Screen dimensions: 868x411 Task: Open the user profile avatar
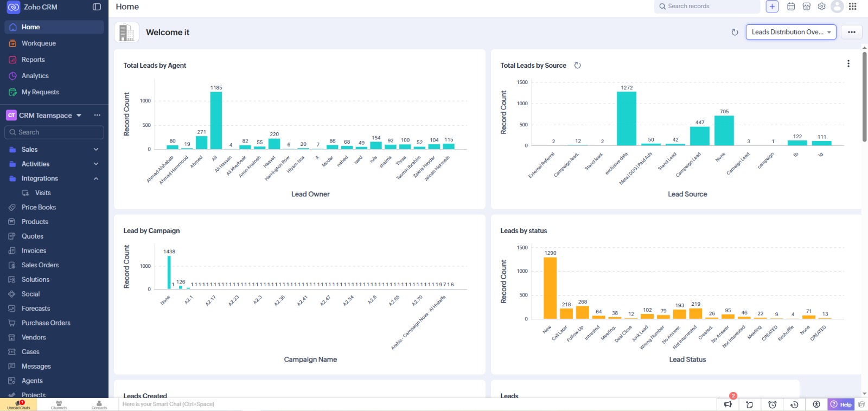(x=838, y=7)
